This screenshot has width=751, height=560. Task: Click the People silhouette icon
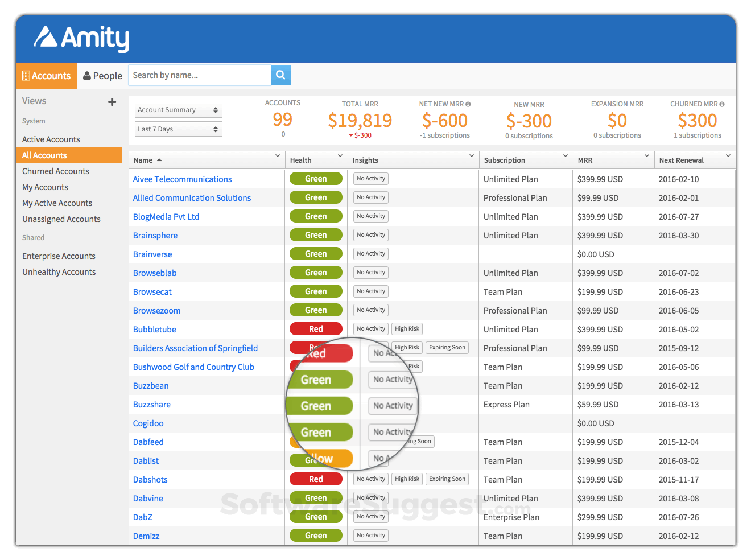(86, 75)
